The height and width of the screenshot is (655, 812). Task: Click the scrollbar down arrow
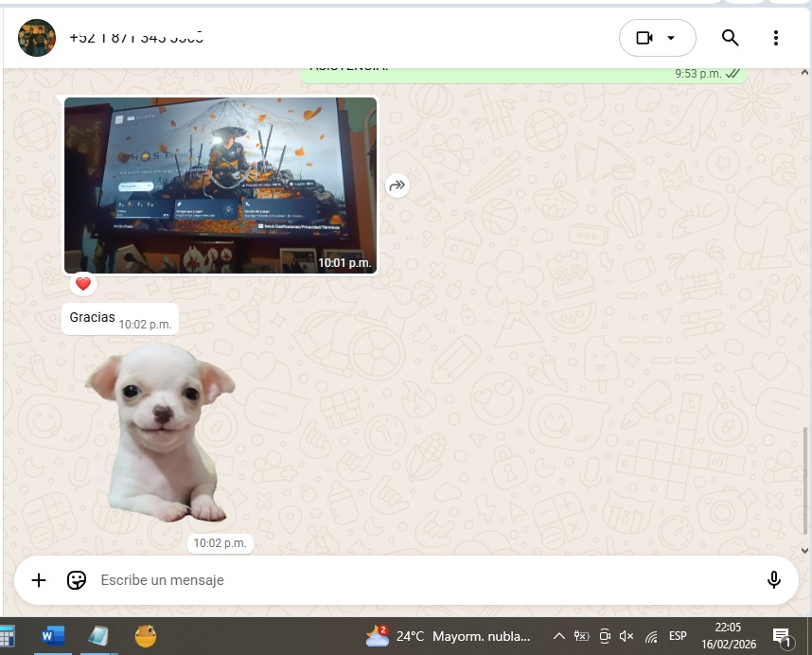(804, 550)
